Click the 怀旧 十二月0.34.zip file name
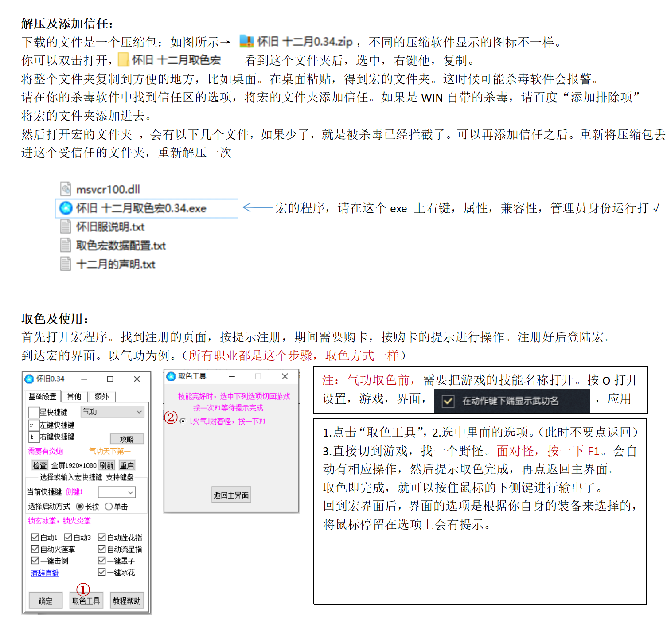 [x=305, y=42]
